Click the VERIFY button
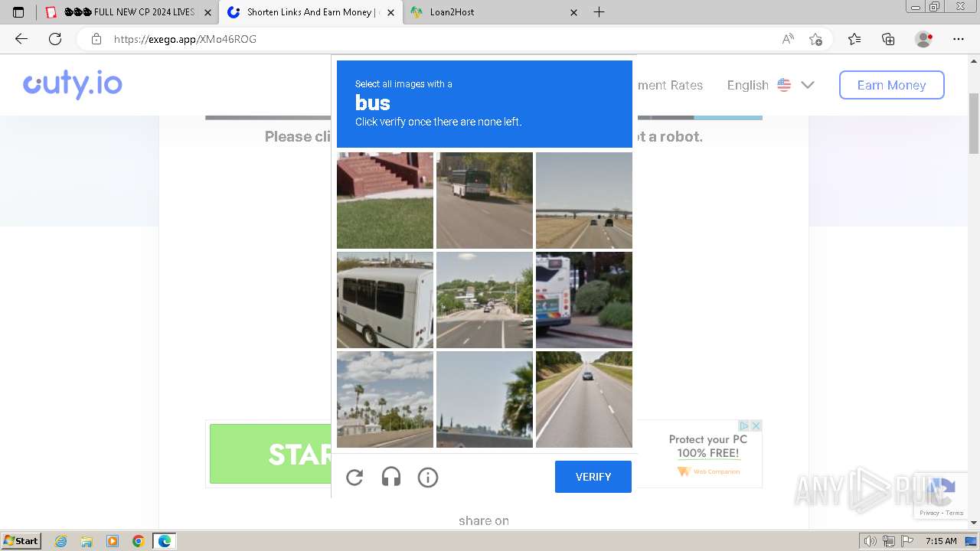Screen dimensions: 980x551 click(593, 477)
